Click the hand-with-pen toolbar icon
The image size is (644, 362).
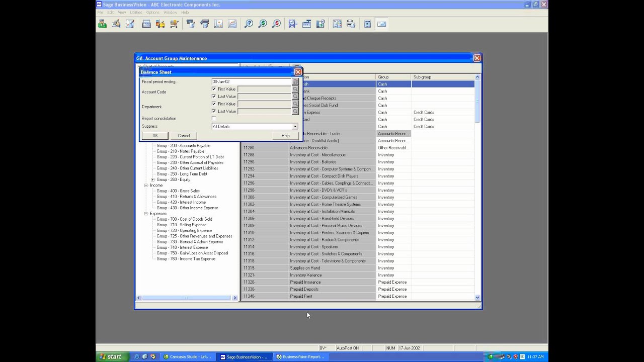116,24
